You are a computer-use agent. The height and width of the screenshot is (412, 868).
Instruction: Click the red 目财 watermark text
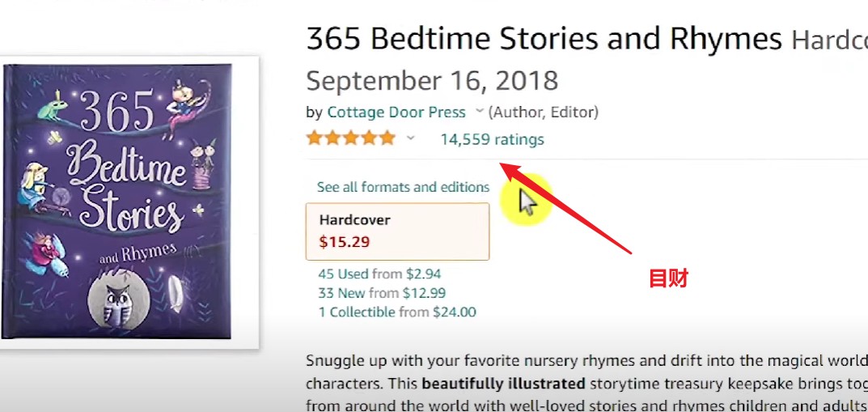tap(668, 278)
